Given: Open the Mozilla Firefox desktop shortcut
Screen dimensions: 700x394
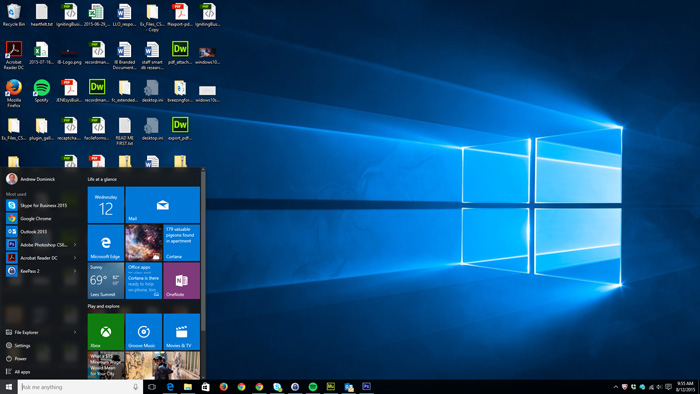Looking at the screenshot, I should click(x=14, y=93).
